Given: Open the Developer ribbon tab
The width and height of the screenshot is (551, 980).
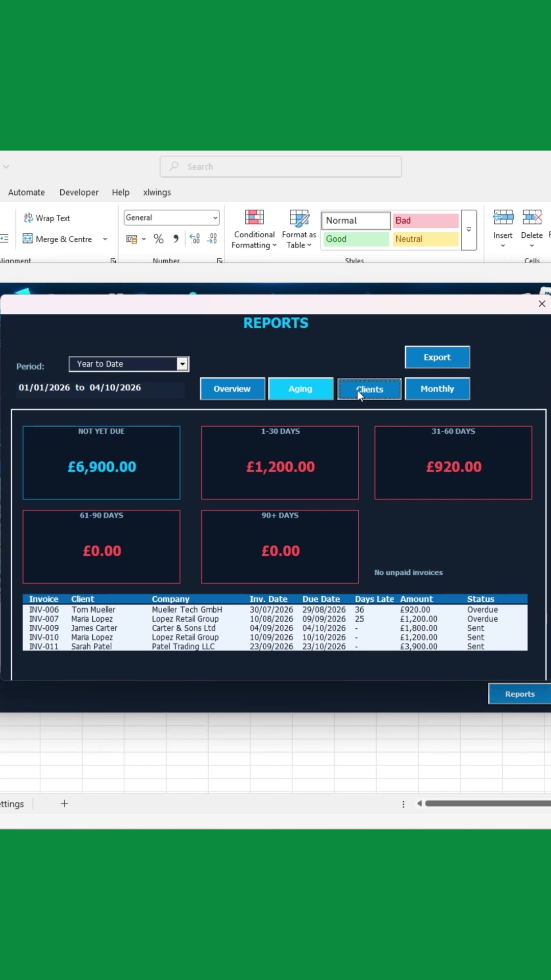Looking at the screenshot, I should tap(79, 192).
